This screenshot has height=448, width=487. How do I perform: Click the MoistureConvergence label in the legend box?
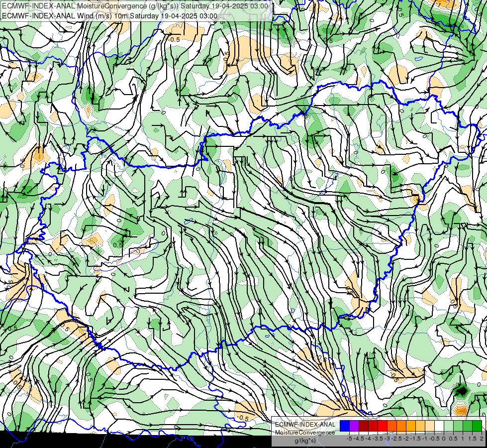pos(305,433)
